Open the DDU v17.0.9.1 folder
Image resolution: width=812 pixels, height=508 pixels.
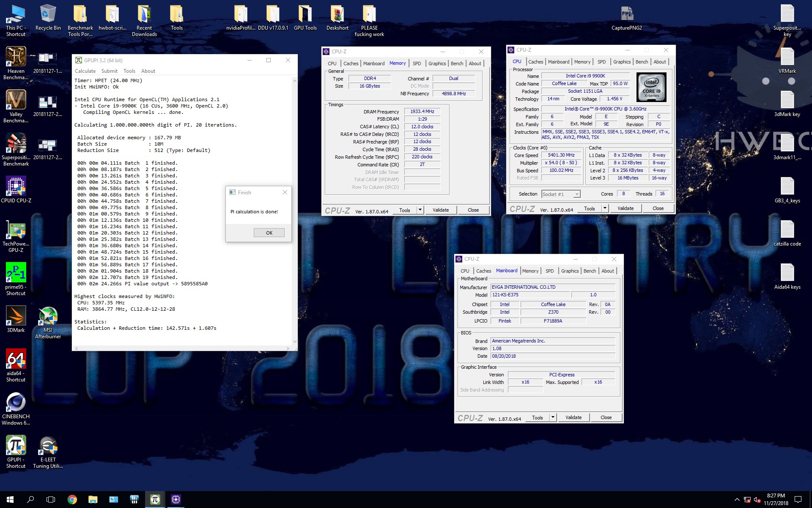tap(273, 17)
